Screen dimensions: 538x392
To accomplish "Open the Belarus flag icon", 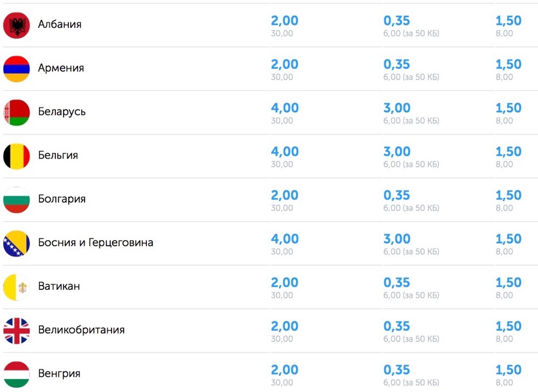I will tap(17, 112).
